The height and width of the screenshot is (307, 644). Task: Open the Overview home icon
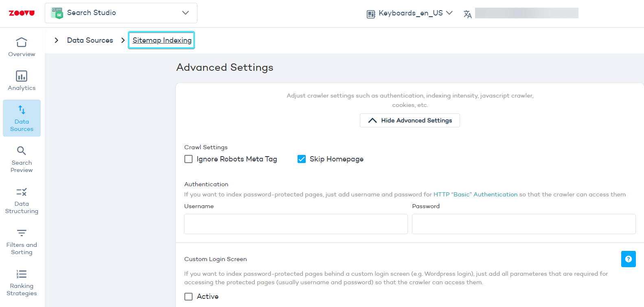[x=22, y=42]
